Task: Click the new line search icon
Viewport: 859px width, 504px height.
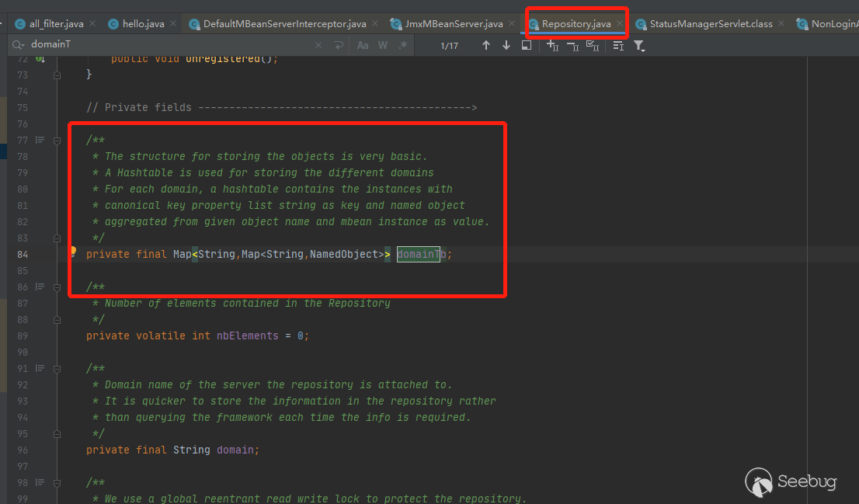Action: [339, 46]
